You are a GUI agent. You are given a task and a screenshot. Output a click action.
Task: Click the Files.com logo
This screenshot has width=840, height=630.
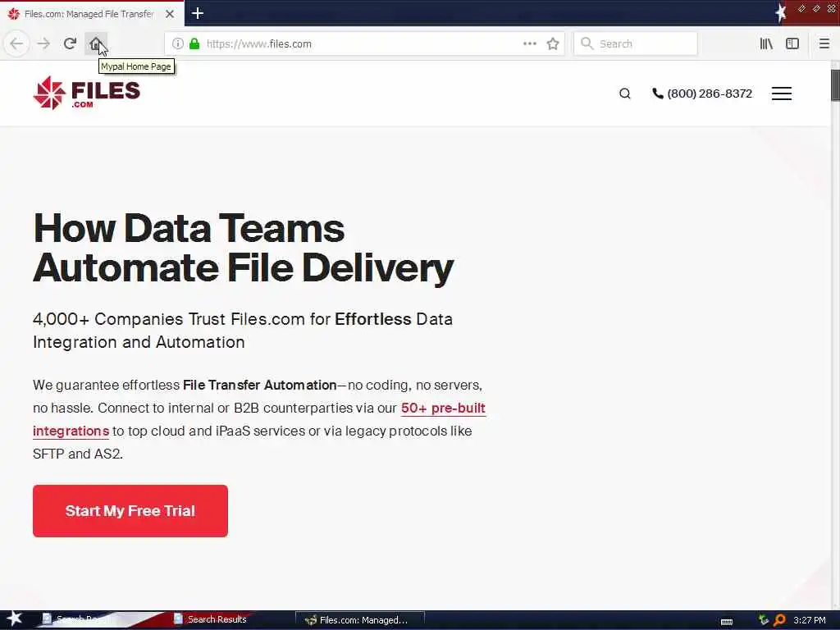point(86,93)
